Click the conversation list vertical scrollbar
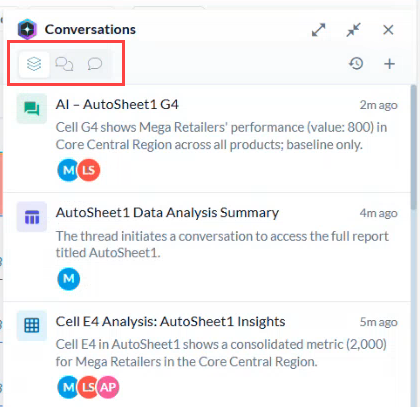Screen dimensions: 420x407 click(x=414, y=147)
